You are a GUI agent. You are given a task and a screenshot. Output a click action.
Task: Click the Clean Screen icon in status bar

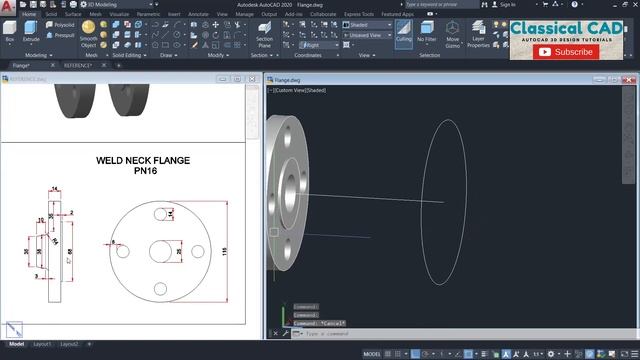point(624,354)
